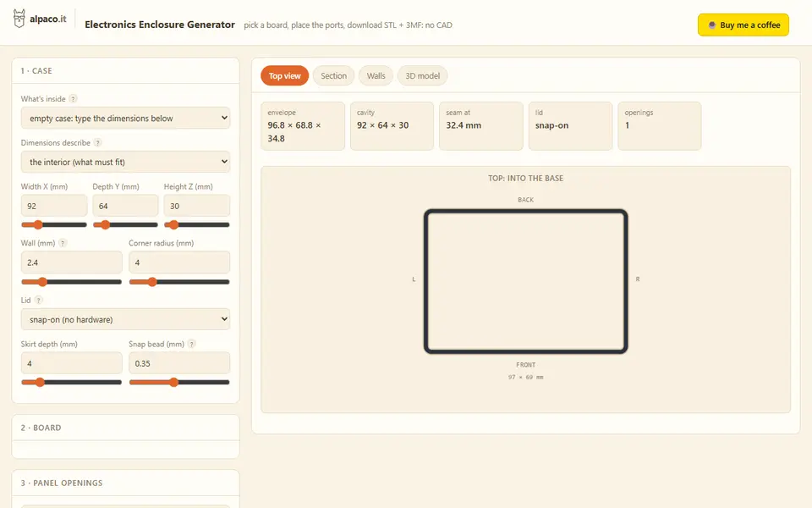This screenshot has width=812, height=508.
Task: Click the Wall (mm) input field
Action: 71,262
